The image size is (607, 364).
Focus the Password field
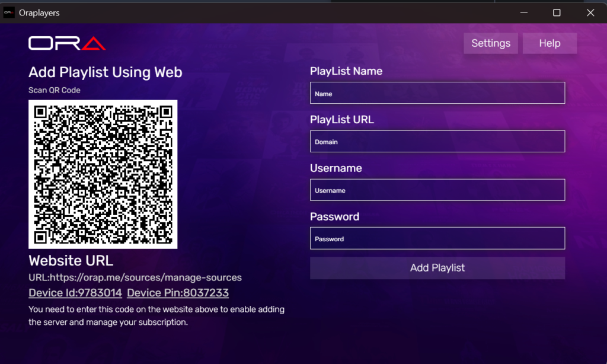[437, 238]
